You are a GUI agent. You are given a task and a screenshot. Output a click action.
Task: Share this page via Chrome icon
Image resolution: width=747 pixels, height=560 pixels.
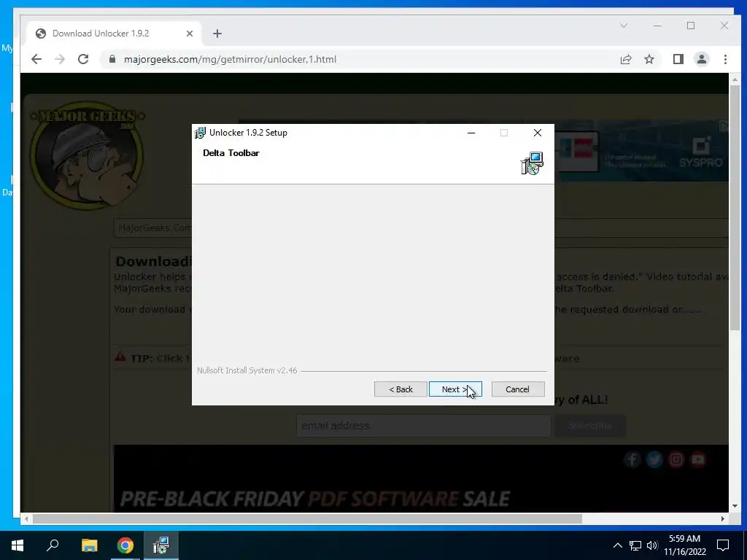[626, 59]
